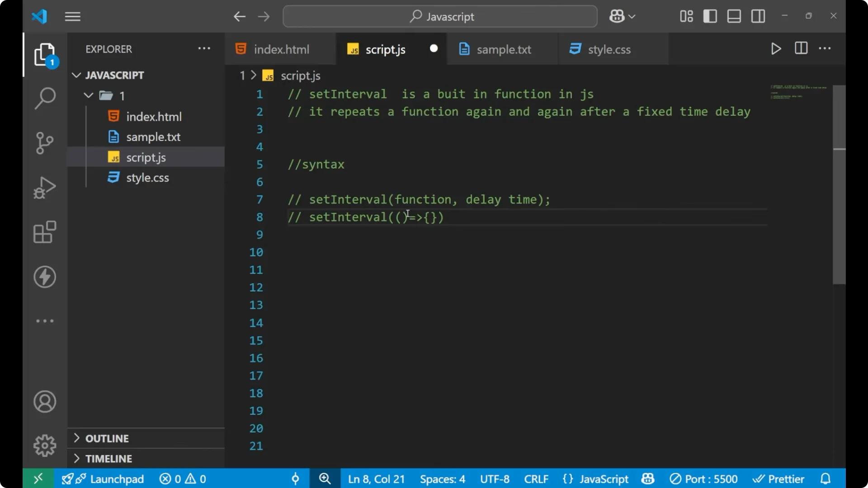Run the code using the play button
Screen dimensions: 868x488
tap(776, 49)
